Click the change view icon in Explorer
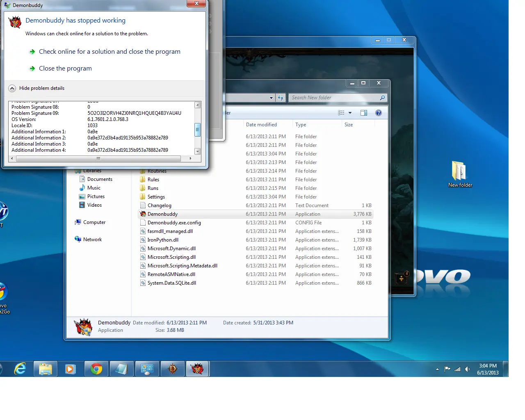This screenshot has width=525, height=420. [x=341, y=113]
